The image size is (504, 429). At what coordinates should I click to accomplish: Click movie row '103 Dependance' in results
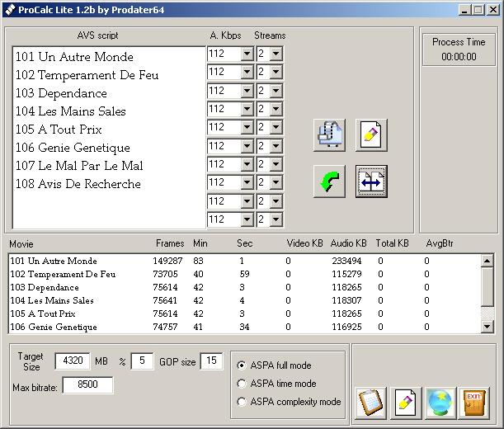pos(244,287)
